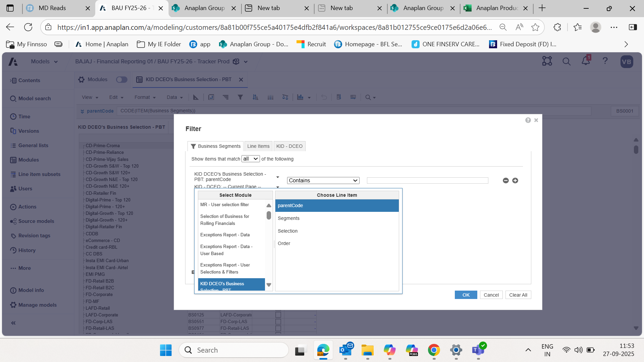Tick checkbox in FD-Corp-LAS row

coord(278,321)
